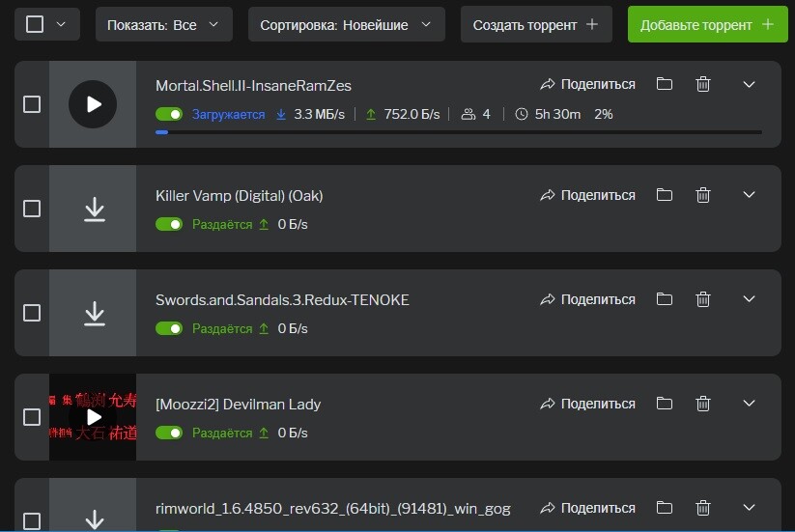Pause Mortal.Shell.II download with toggle switch
The image size is (795, 532).
[x=169, y=114]
